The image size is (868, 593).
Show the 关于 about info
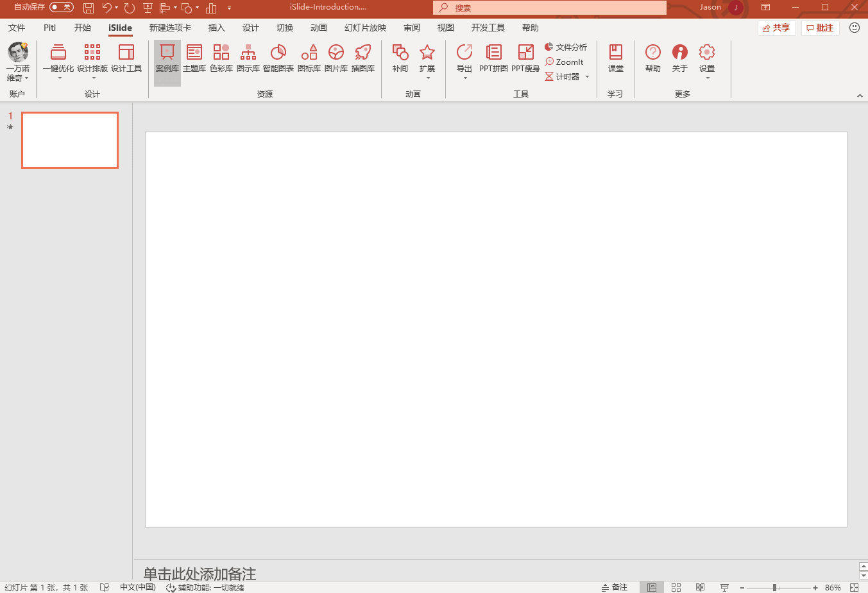[680, 58]
